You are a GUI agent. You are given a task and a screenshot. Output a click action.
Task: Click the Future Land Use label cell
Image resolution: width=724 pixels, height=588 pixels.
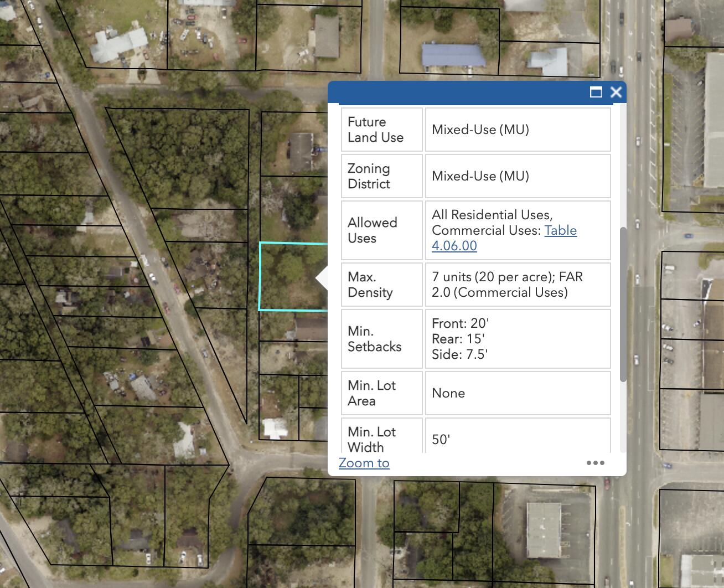(x=381, y=130)
